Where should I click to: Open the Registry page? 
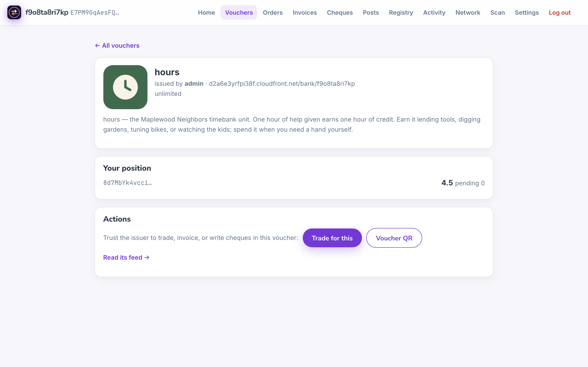click(x=401, y=12)
